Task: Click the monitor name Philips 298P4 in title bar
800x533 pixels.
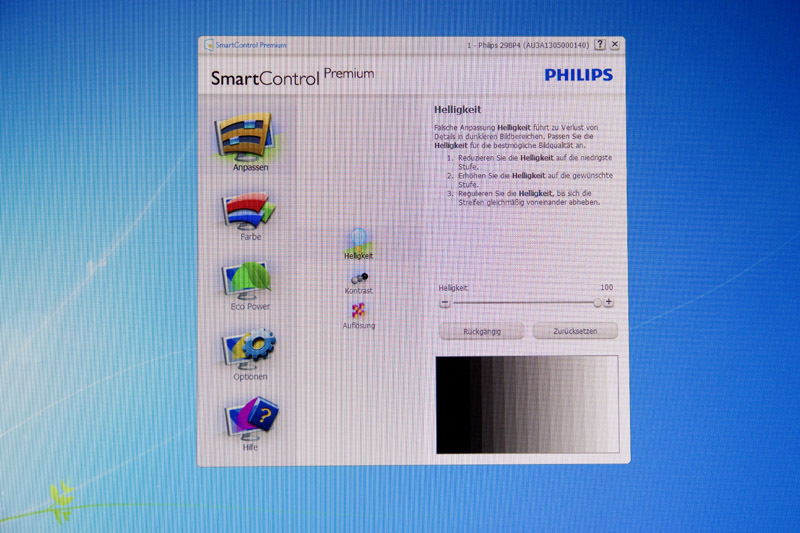Action: click(528, 45)
